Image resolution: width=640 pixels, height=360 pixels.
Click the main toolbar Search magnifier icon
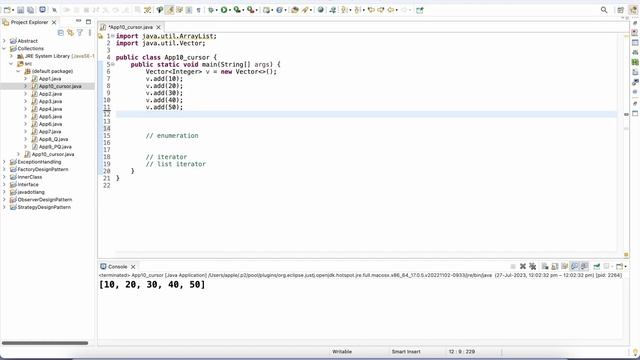pyautogui.click(x=604, y=10)
